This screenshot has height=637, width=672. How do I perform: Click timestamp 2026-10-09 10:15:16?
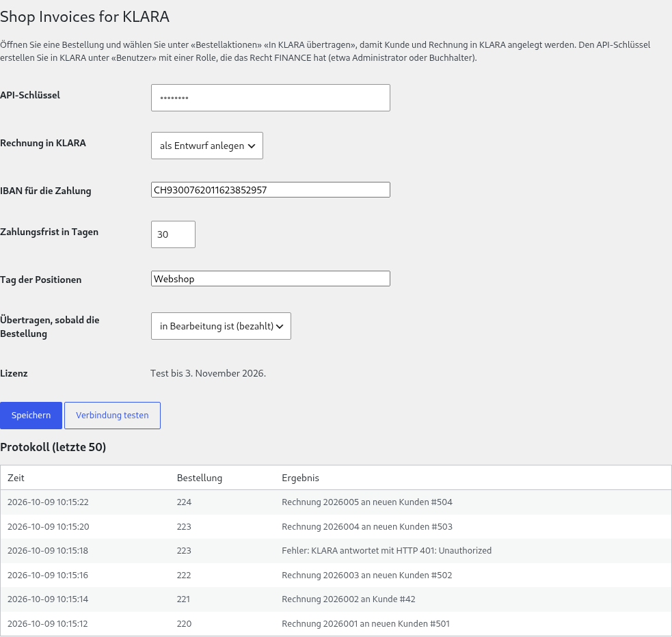[x=48, y=575]
